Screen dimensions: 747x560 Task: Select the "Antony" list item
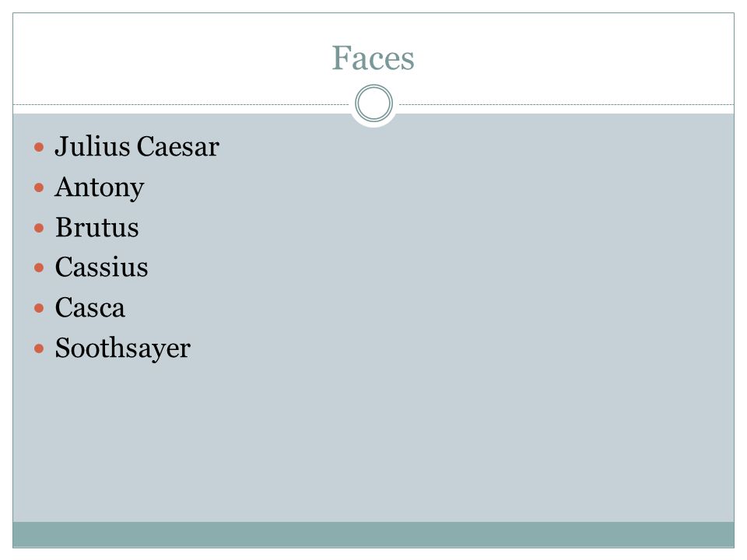pos(100,187)
